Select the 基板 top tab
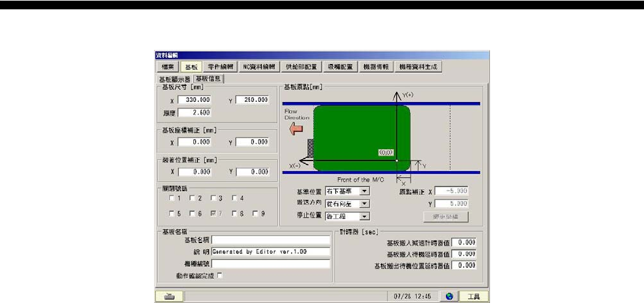The height and width of the screenshot is (303, 644). pyautogui.click(x=191, y=67)
